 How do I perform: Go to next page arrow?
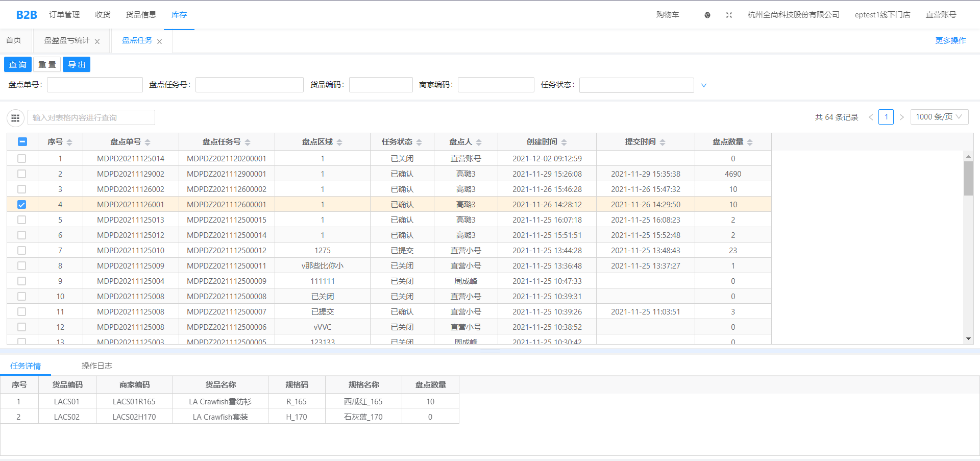tap(902, 117)
